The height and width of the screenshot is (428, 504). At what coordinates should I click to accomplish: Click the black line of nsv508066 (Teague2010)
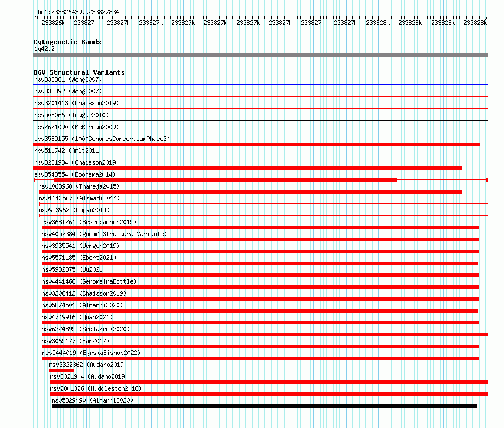coord(260,120)
